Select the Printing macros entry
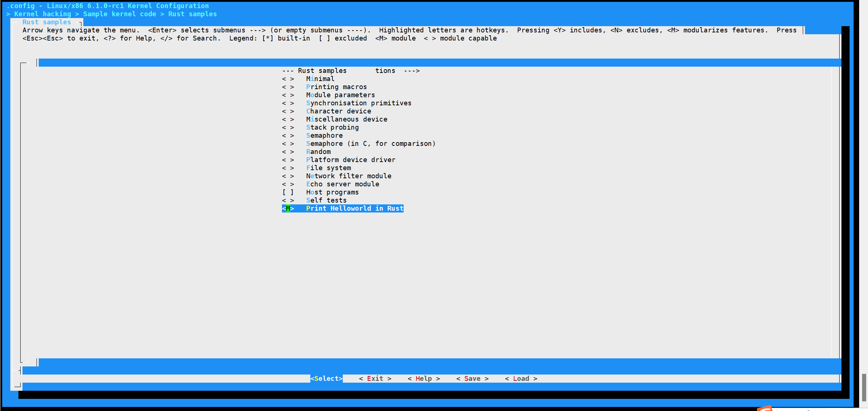 pos(336,87)
